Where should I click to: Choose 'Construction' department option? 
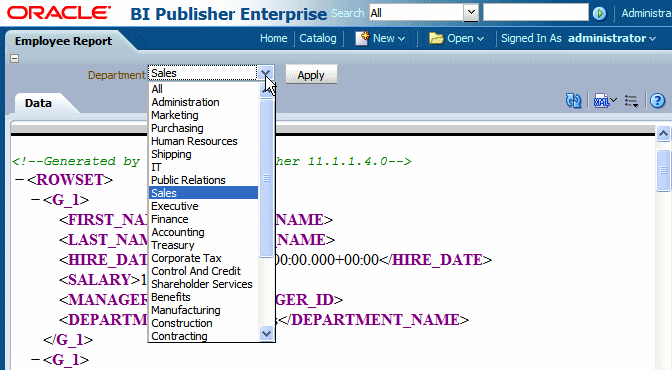[x=204, y=323]
